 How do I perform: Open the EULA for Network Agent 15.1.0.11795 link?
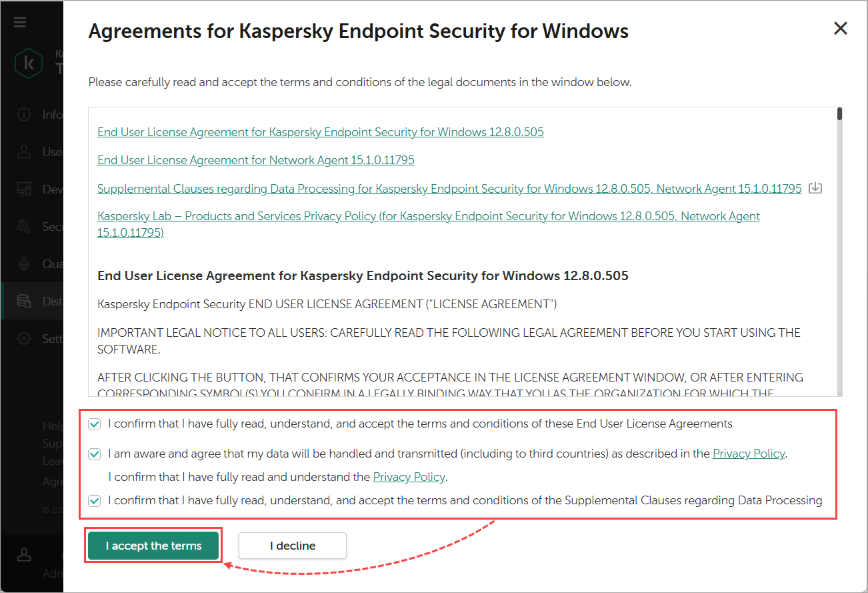256,160
